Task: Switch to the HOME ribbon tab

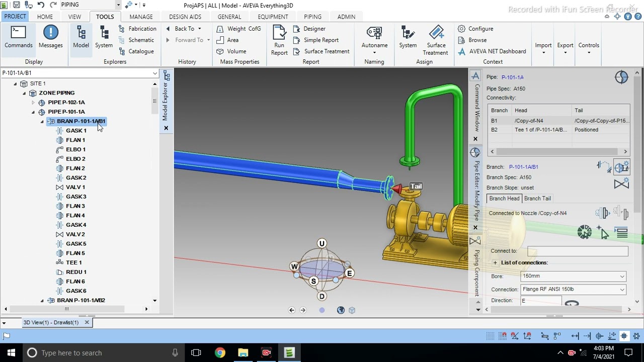Action: (x=45, y=17)
